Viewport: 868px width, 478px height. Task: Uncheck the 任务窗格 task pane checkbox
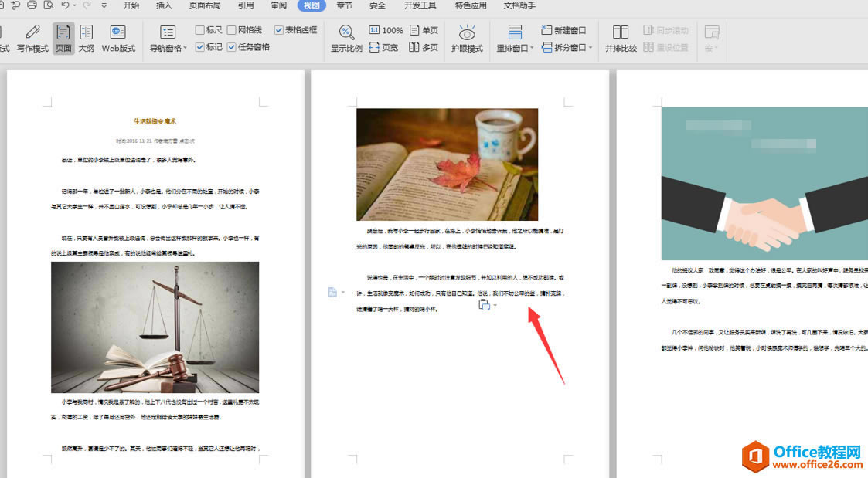[231, 47]
